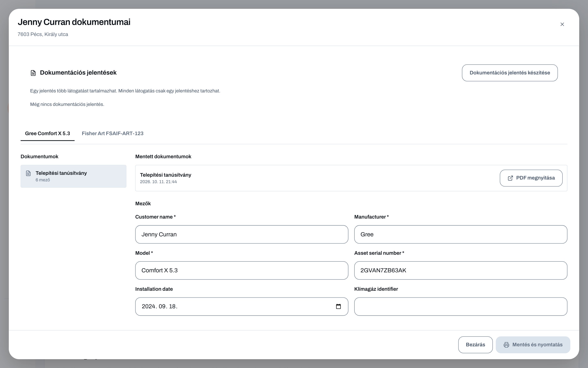Click Mentés és nyomtatás button
The height and width of the screenshot is (368, 588).
(533, 345)
